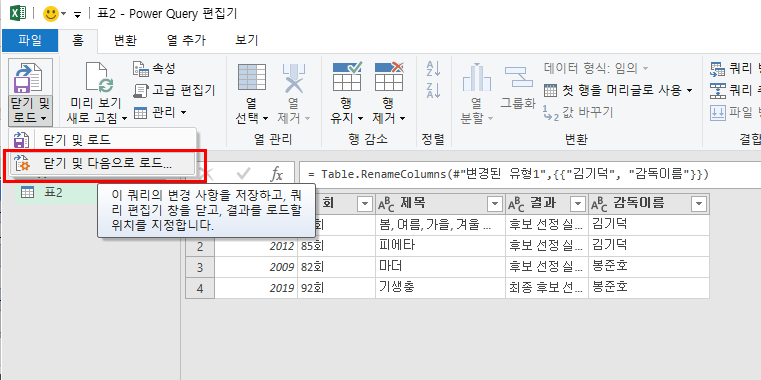Select row number 2 header
761x380 pixels.
tap(200, 247)
